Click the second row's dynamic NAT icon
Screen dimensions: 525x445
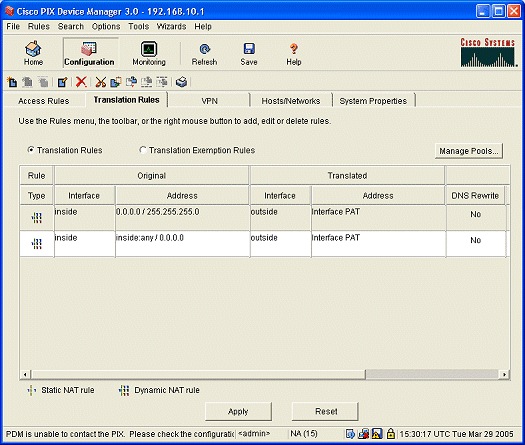[36, 244]
